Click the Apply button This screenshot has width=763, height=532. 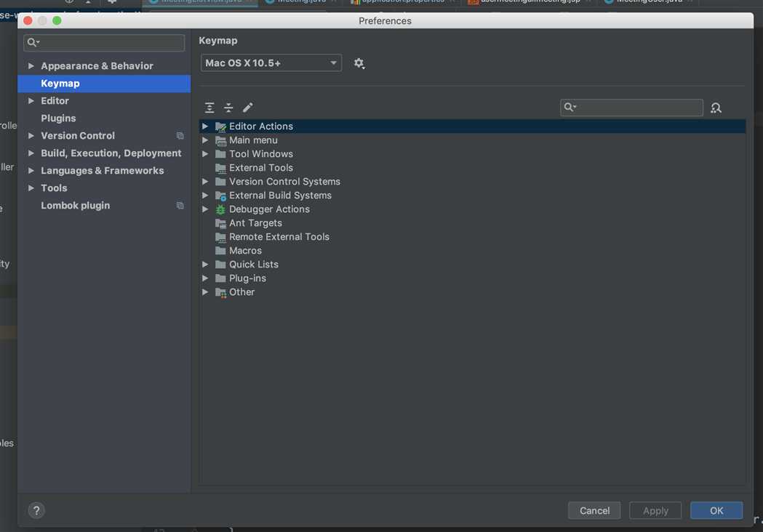tap(655, 511)
